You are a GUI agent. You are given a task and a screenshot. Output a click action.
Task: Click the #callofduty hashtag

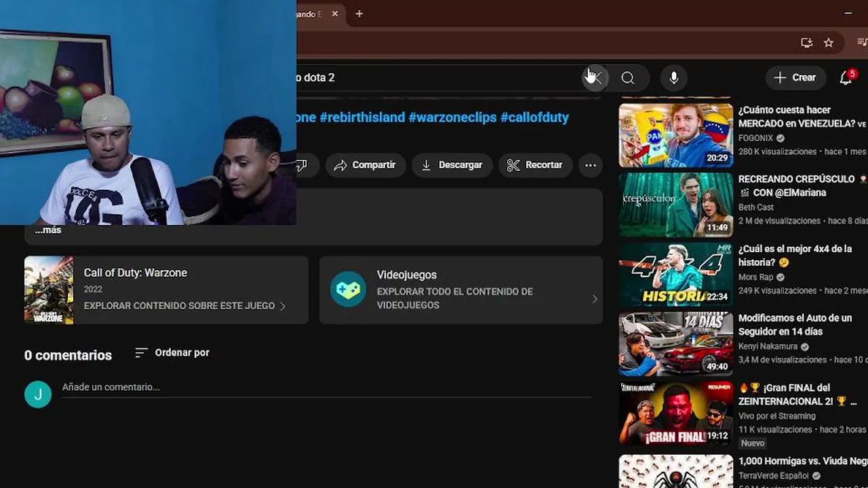coord(534,117)
